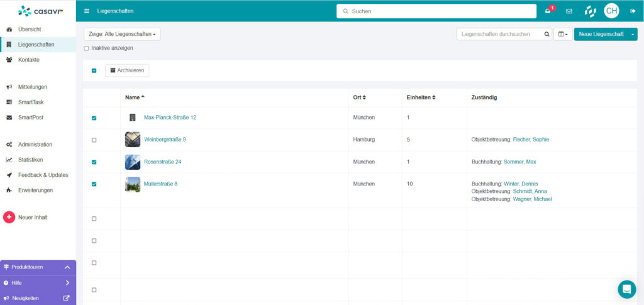Open SmartTask in the sidebar
This screenshot has height=305, width=644.
(x=31, y=102)
